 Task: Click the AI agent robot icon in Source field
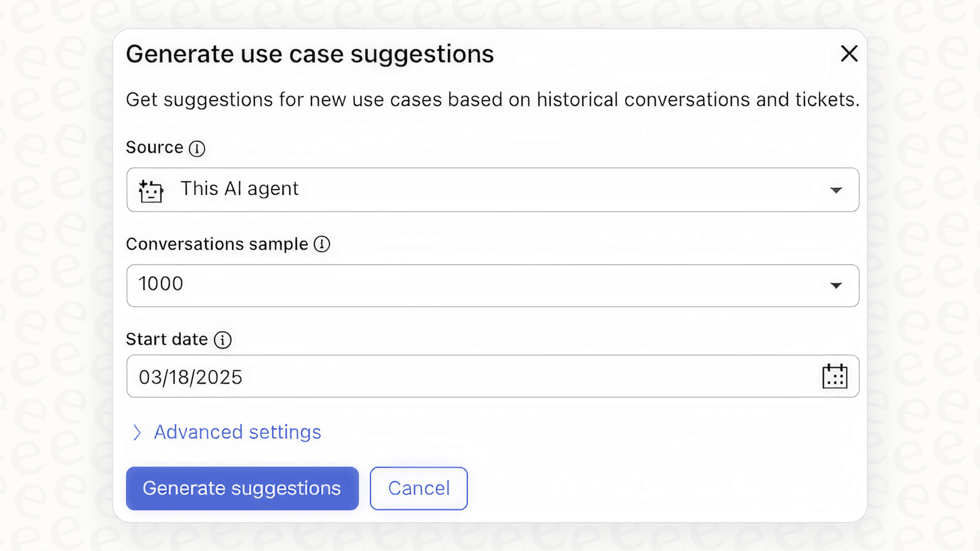point(150,189)
